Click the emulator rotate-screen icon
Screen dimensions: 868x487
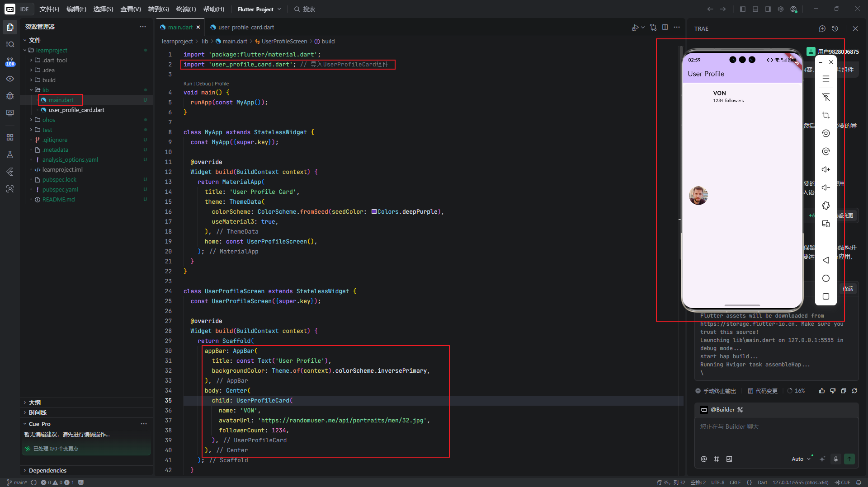click(x=826, y=206)
